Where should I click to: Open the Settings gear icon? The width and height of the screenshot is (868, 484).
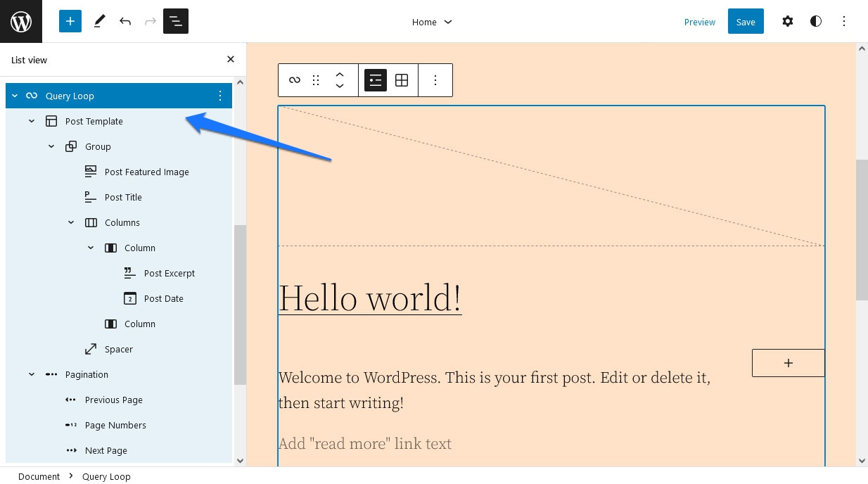click(787, 21)
